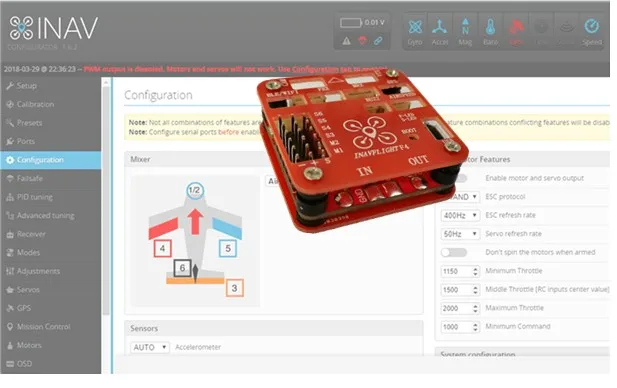
Task: Click the Presets sidebar icon
Action: tap(10, 123)
